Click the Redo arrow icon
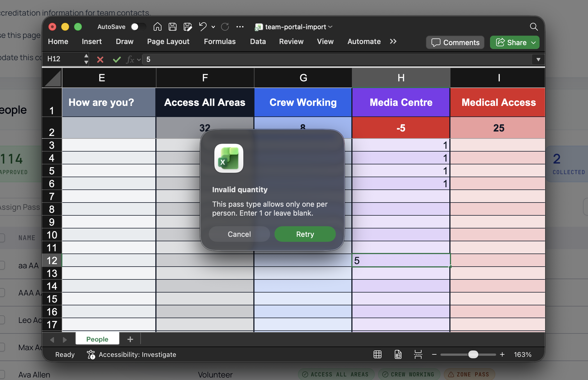The height and width of the screenshot is (380, 588). pyautogui.click(x=225, y=27)
